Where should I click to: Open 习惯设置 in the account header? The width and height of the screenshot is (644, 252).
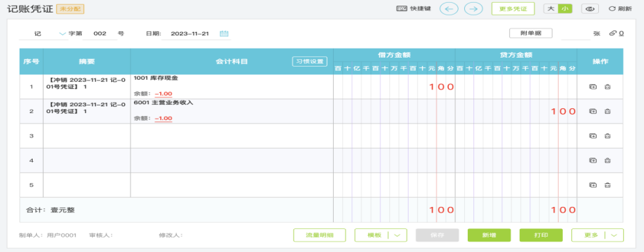(x=310, y=61)
